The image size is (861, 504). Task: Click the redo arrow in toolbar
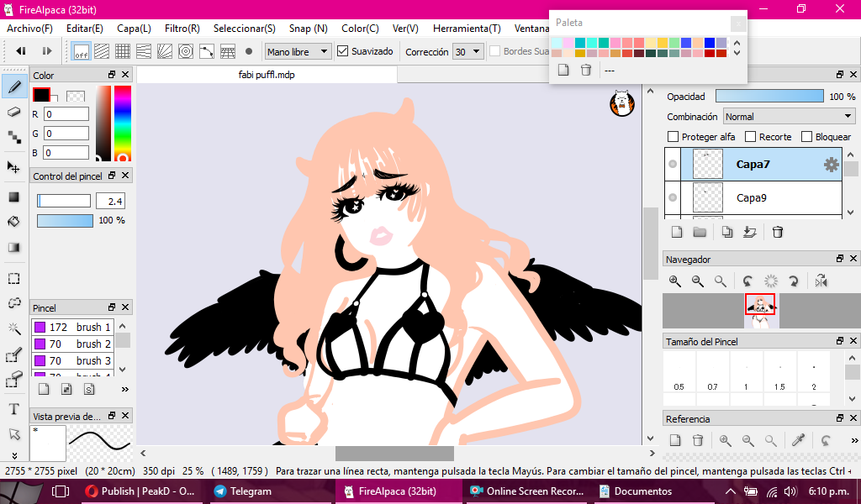coord(47,51)
